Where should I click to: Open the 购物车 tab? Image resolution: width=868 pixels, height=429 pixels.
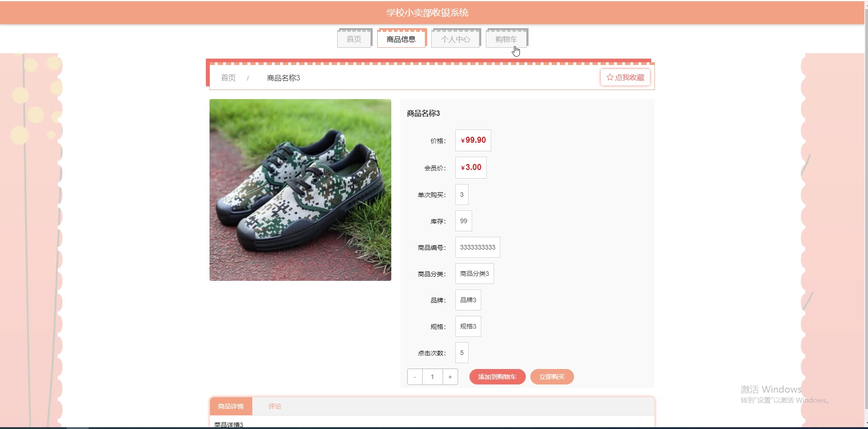click(x=506, y=39)
